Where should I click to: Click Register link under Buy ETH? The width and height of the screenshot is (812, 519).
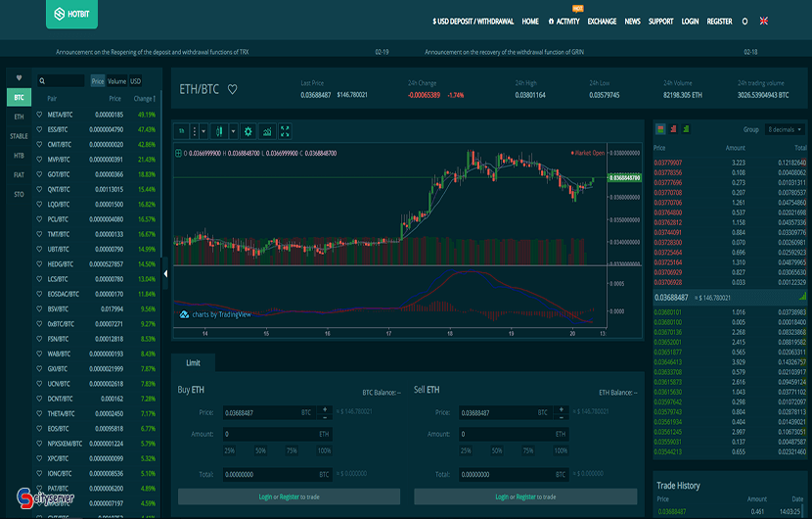[x=289, y=496]
